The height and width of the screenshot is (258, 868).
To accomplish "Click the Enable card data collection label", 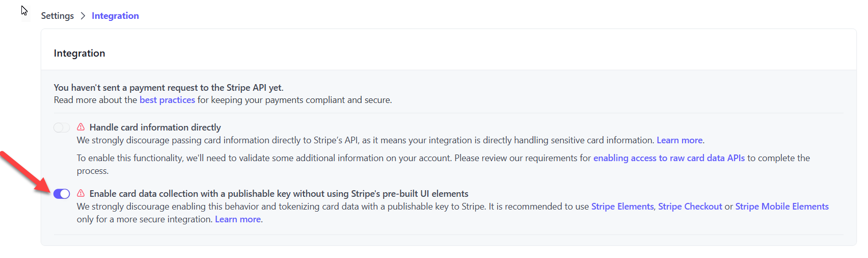I will pyautogui.click(x=279, y=194).
